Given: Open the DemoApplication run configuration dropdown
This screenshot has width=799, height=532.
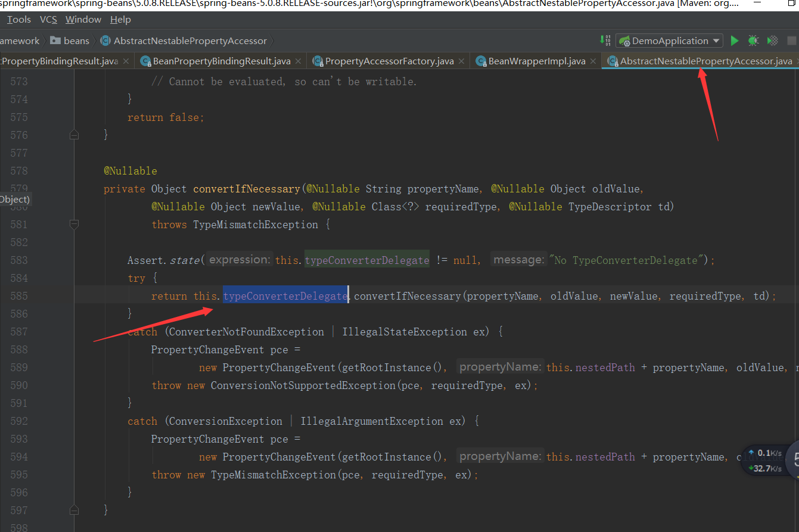Looking at the screenshot, I should 670,41.
